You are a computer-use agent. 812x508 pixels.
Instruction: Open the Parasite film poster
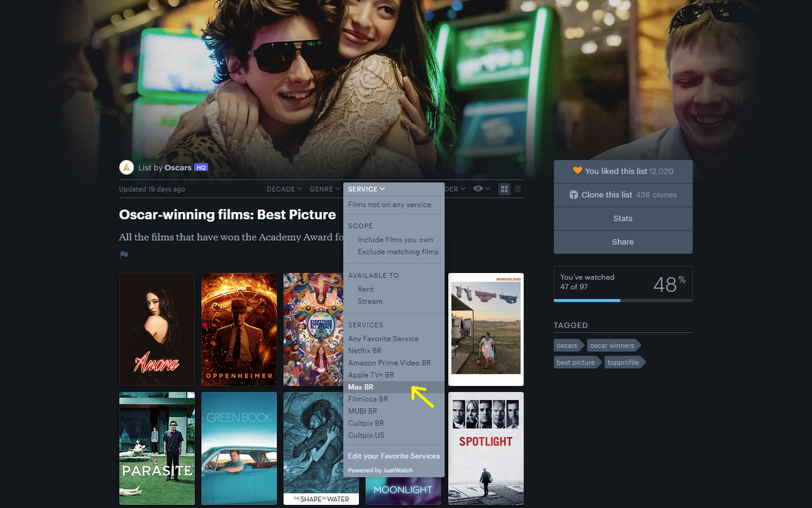(157, 448)
